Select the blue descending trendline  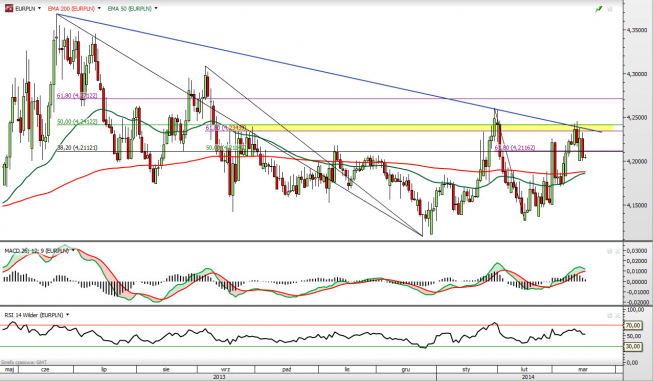tap(329, 73)
